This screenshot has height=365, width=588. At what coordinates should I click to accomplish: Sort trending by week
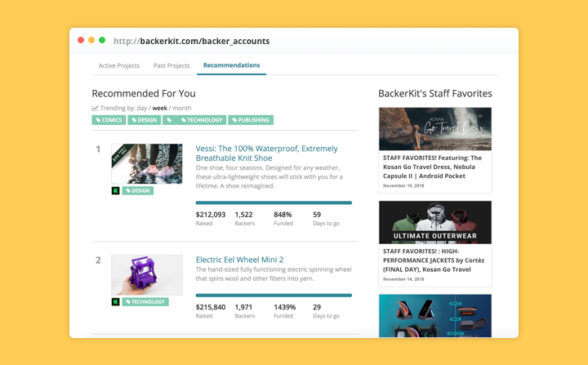pos(160,108)
